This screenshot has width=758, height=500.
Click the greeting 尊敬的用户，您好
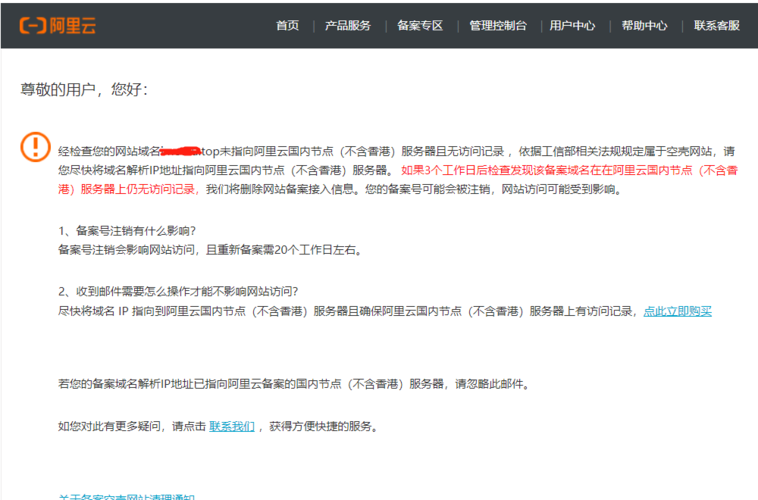pyautogui.click(x=84, y=89)
